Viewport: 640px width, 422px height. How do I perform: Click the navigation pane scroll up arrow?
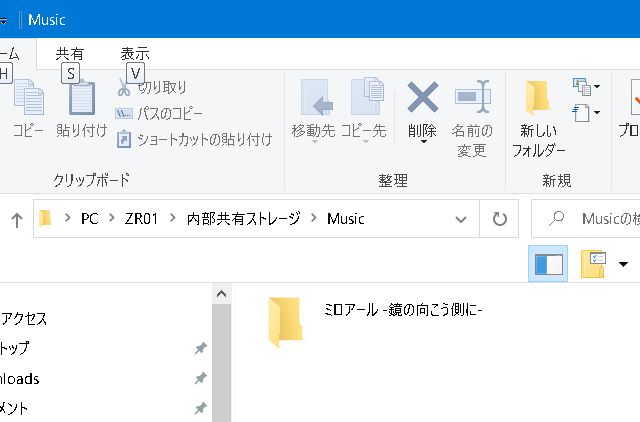(221, 294)
